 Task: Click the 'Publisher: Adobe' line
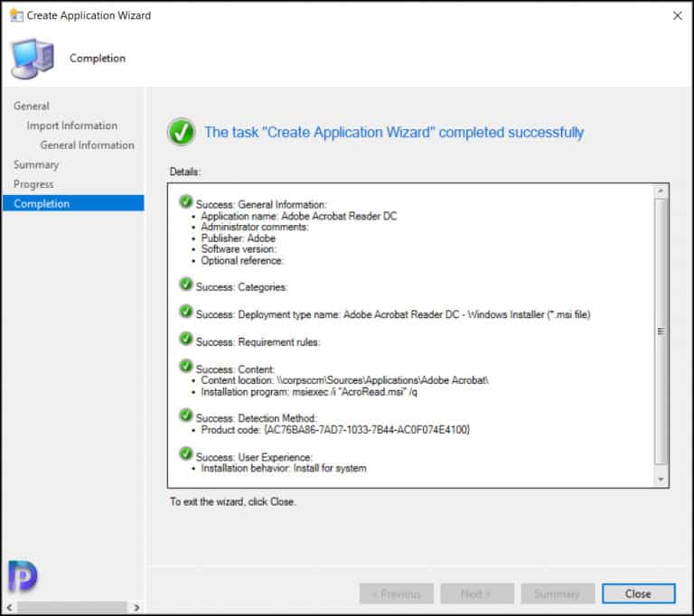click(x=239, y=238)
